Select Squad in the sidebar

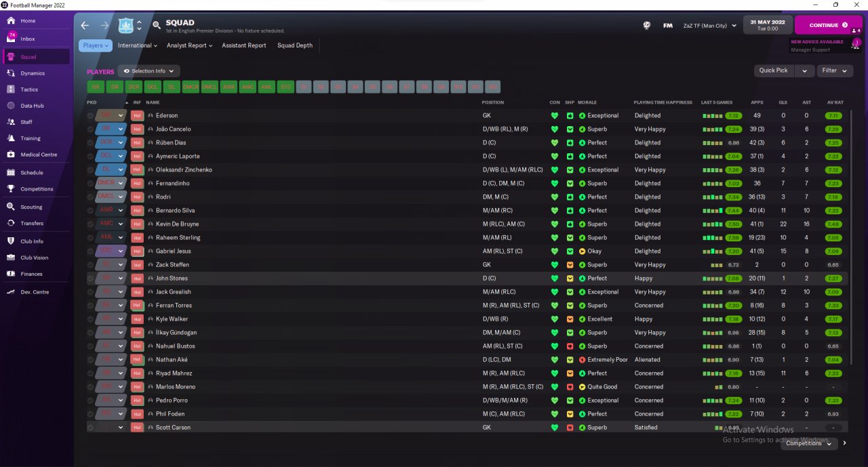pyautogui.click(x=37, y=57)
